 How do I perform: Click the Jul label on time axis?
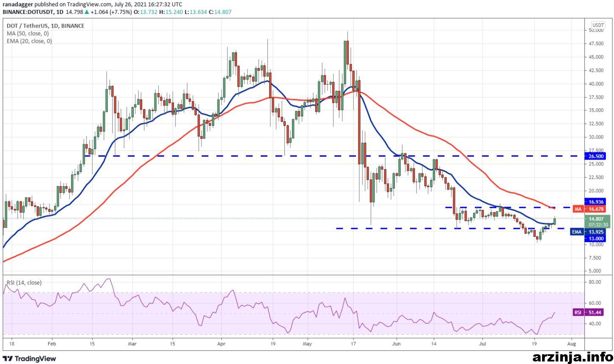tap(482, 344)
